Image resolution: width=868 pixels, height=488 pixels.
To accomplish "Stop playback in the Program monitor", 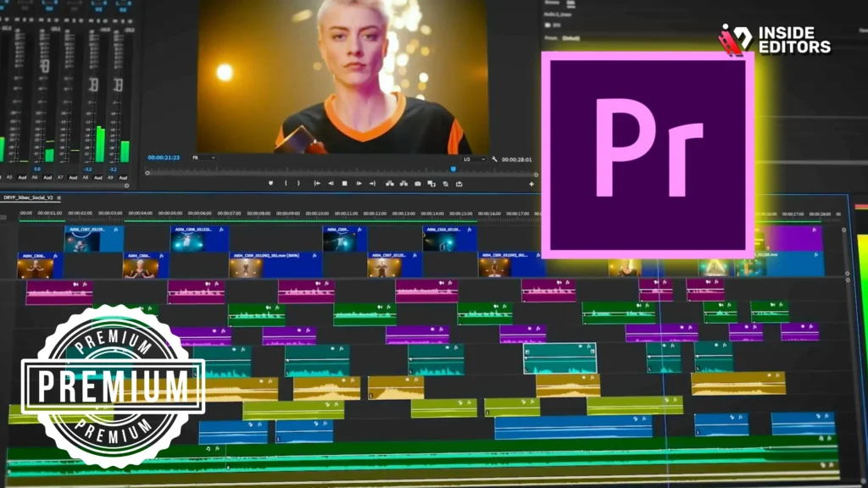I will [344, 183].
